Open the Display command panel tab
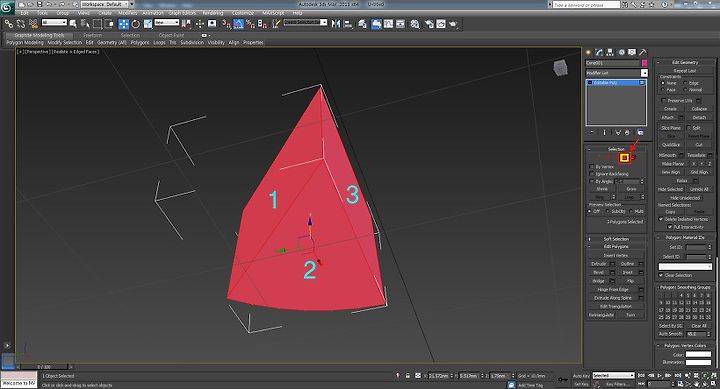 632,52
